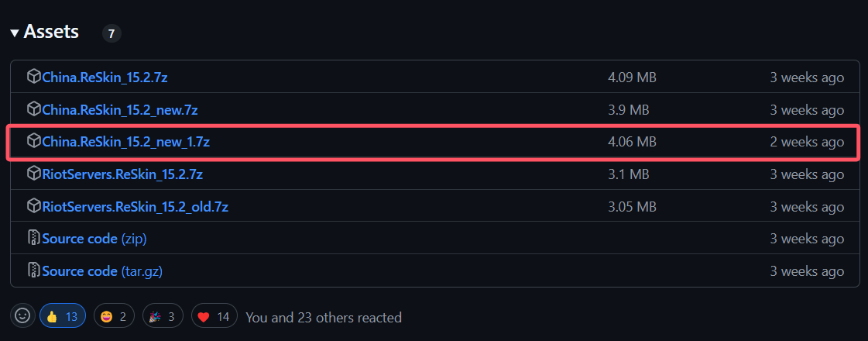The image size is (868, 341).
Task: Click package icon beside China.ReSkin_15.2_new.7z
Action: click(x=34, y=108)
